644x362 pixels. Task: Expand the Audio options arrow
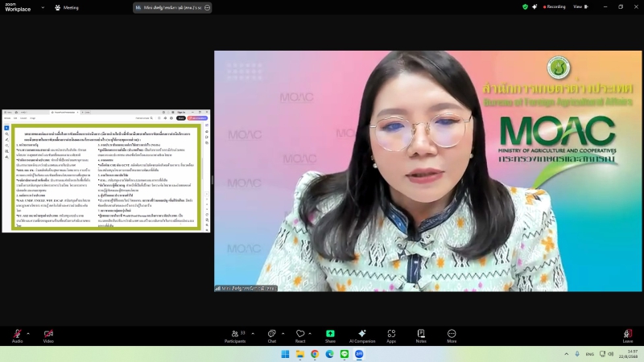[28, 333]
